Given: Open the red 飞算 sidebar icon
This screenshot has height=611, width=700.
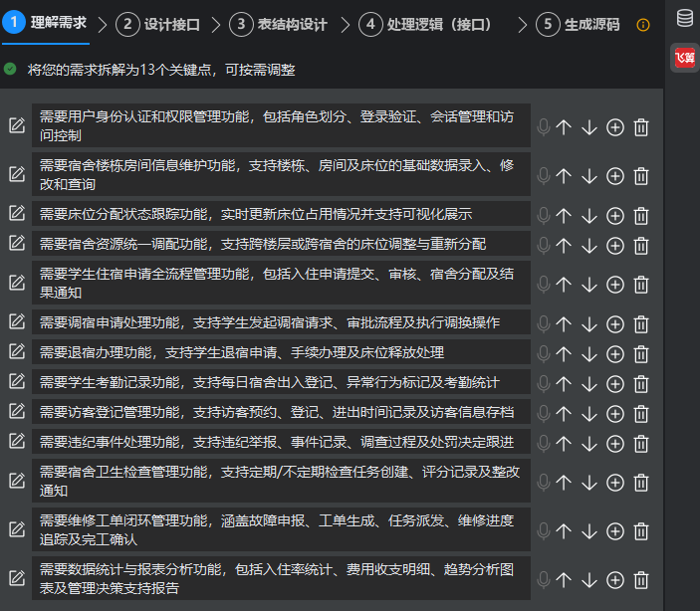Looking at the screenshot, I should pos(685,58).
